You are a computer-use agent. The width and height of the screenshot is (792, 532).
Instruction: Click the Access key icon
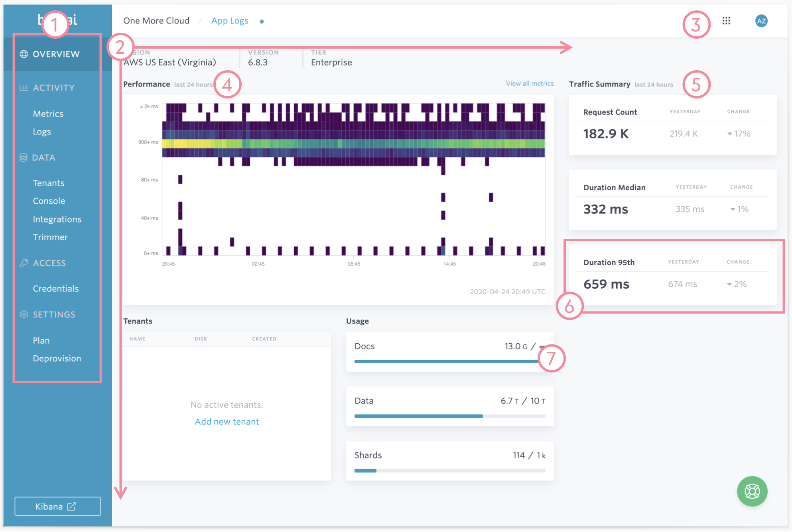point(24,263)
